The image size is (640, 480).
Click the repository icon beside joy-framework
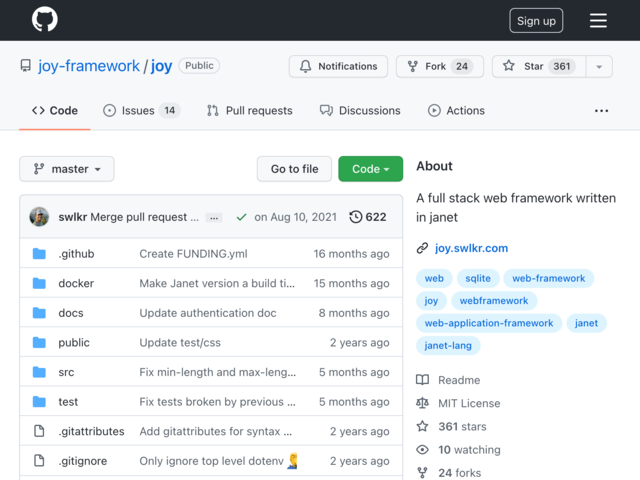click(x=25, y=66)
